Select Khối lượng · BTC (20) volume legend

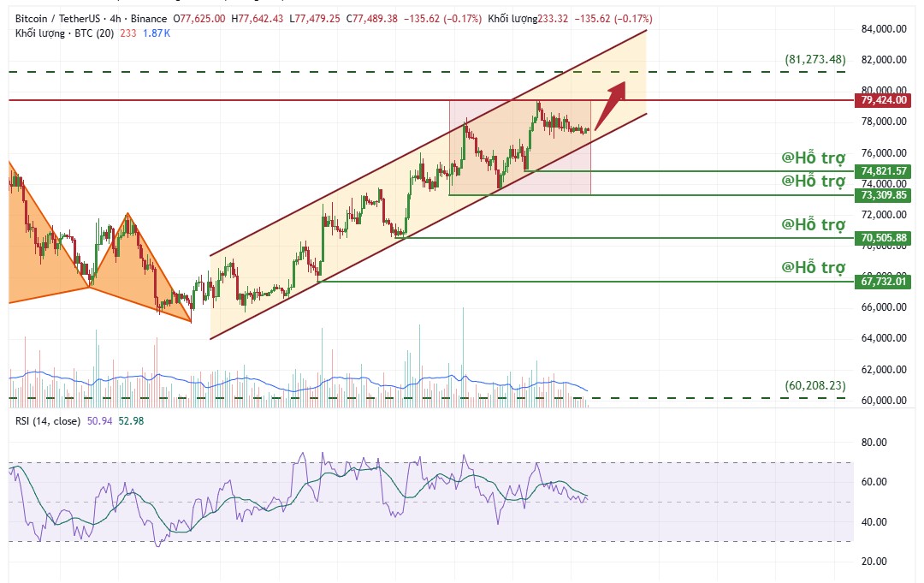tap(64, 33)
